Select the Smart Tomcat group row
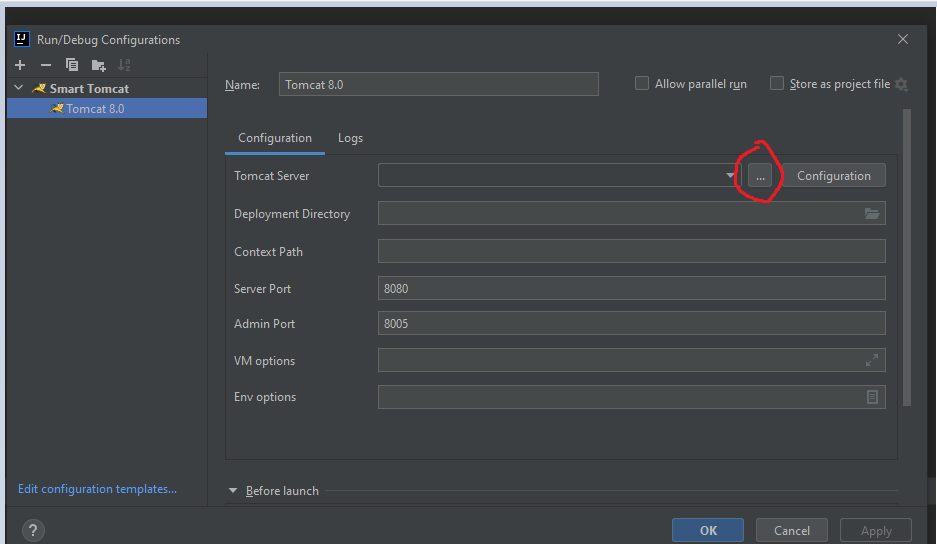Viewport: 937px width, 544px height. pos(107,88)
